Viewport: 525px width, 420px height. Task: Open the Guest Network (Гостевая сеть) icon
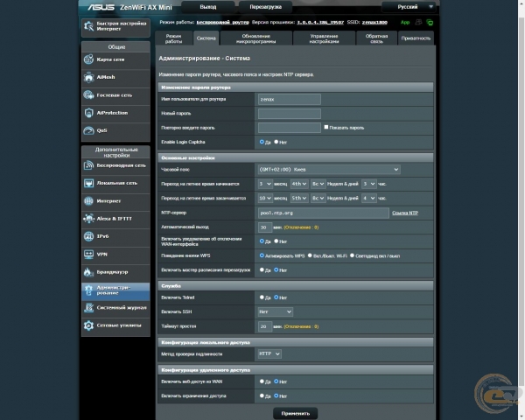(88, 95)
